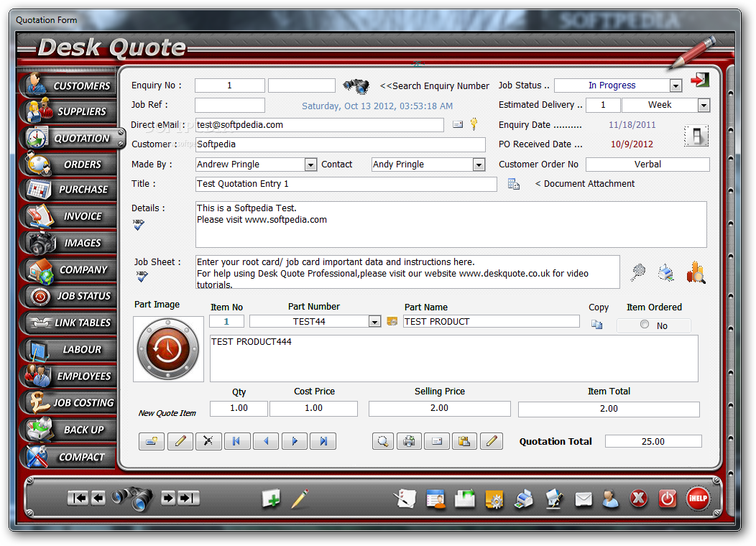Click the red X cancel icon in bottom bar
The height and width of the screenshot is (546, 756).
639,499
